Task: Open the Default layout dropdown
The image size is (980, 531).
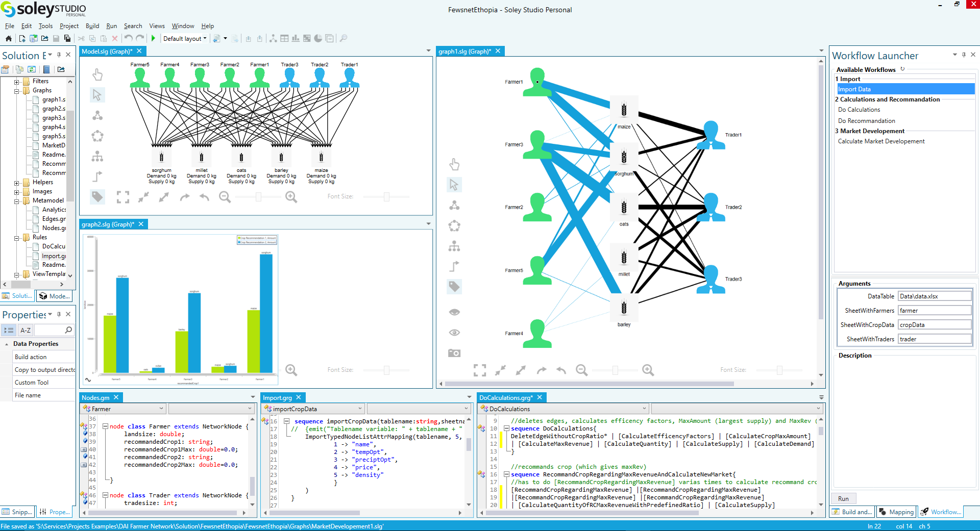Action: point(185,38)
